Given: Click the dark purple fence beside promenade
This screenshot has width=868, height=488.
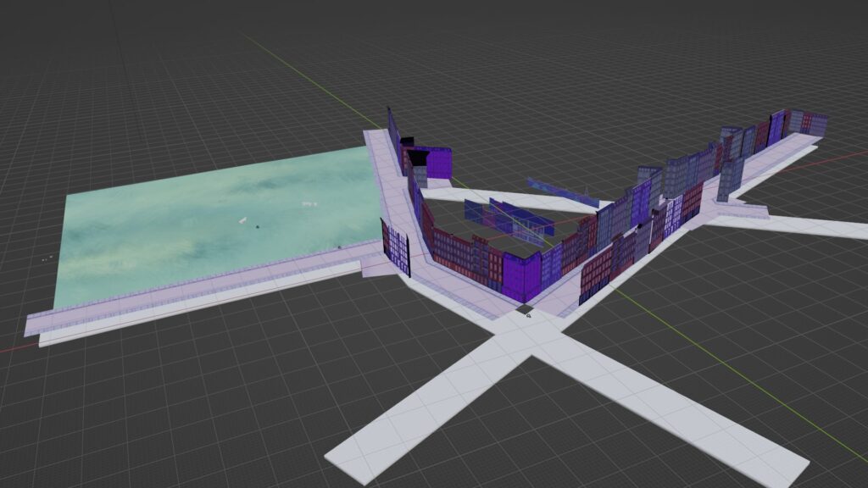Looking at the screenshot, I should (x=396, y=246).
